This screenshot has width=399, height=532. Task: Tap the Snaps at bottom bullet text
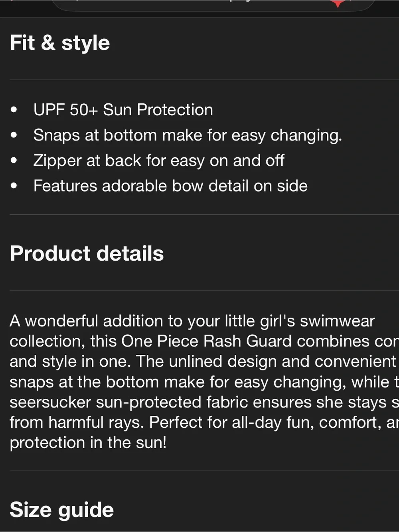click(x=188, y=135)
